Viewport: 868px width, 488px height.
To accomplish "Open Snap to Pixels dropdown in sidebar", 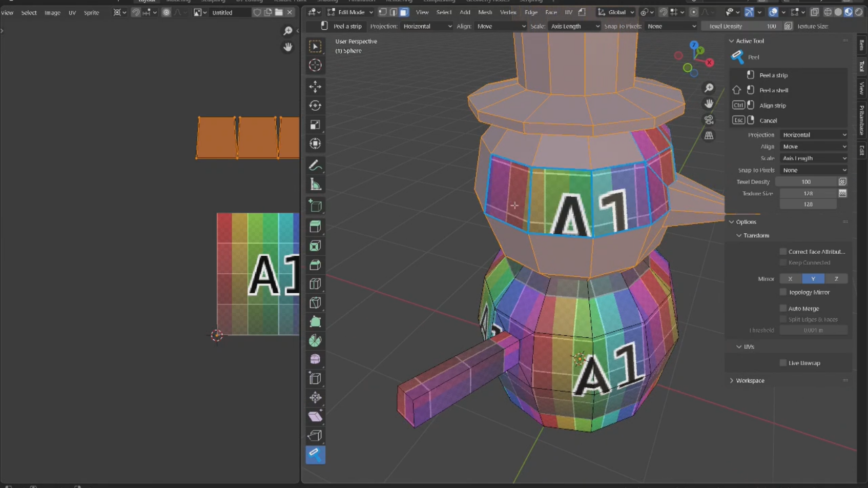I will point(814,170).
